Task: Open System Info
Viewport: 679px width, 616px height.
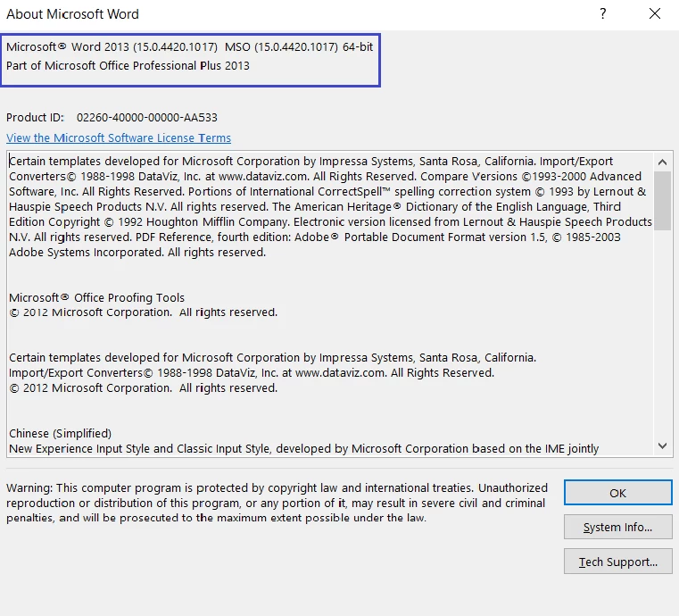Action: pyautogui.click(x=617, y=528)
